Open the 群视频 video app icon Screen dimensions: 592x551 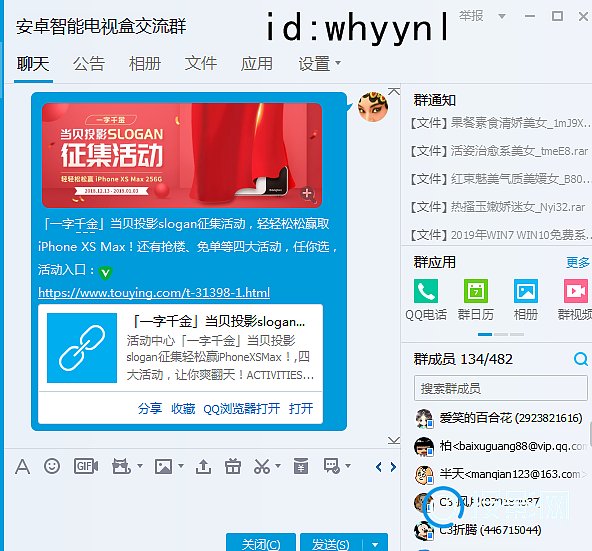(x=576, y=291)
